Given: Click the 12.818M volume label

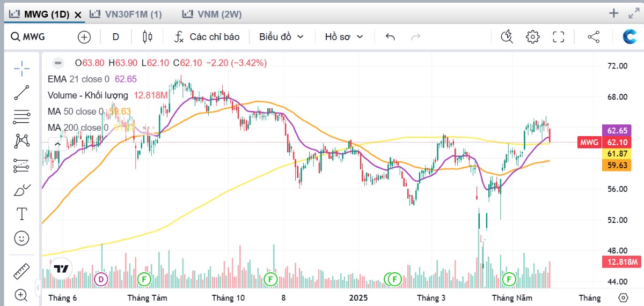Looking at the screenshot, I should point(623,262).
